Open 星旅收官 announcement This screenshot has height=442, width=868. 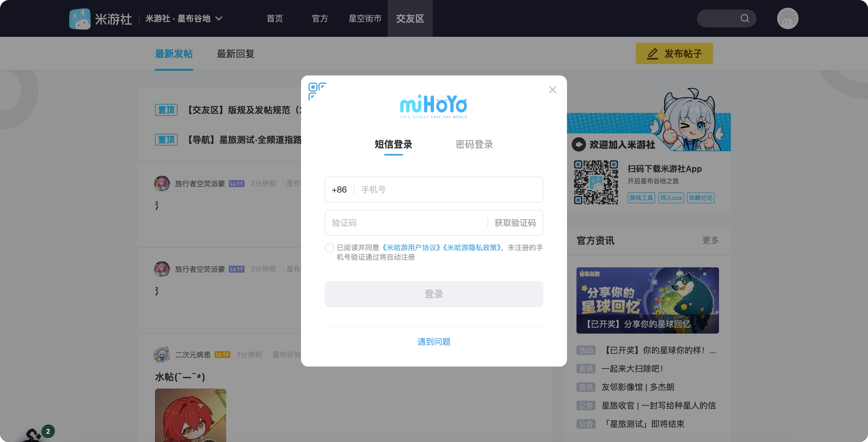point(658,405)
